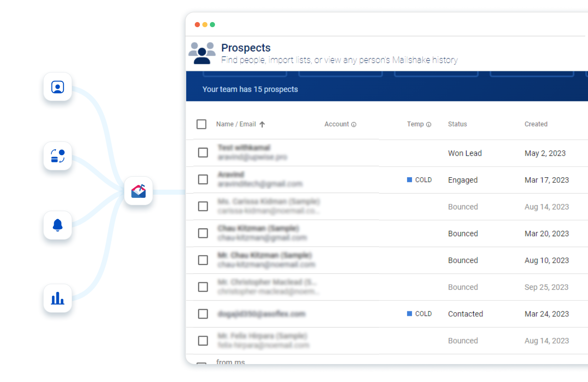Click the COLD blue color square next to dogajd350

409,314
